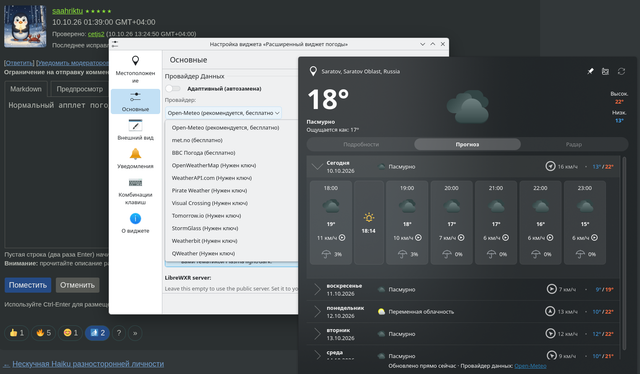Image resolution: width=640 pixels, height=374 pixels.
Task: Switch to the Подробности tab
Action: [x=361, y=144]
